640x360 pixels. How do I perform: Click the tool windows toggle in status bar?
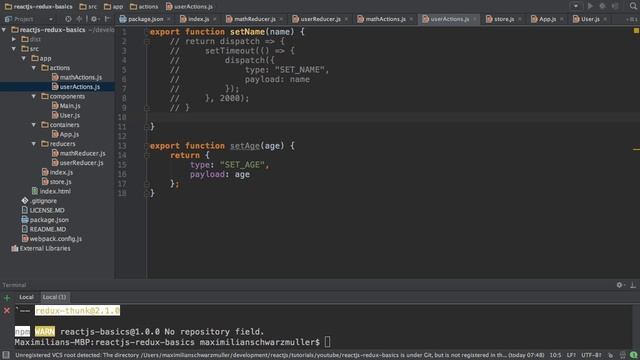coord(6,355)
